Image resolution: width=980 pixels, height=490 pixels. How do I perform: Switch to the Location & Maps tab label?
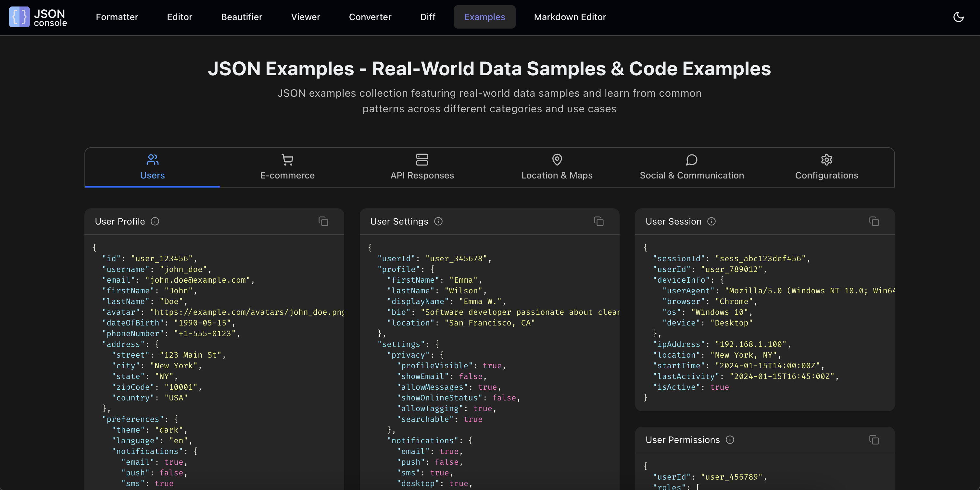tap(557, 175)
